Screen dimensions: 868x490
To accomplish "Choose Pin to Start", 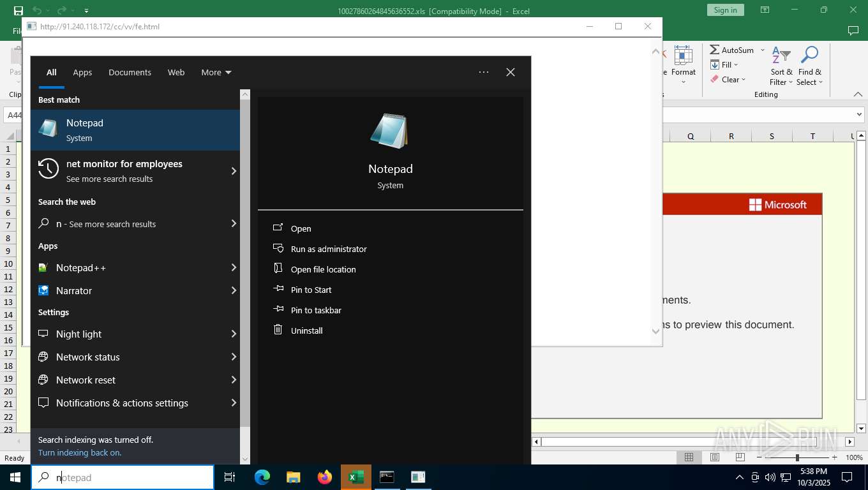I will coord(311,290).
